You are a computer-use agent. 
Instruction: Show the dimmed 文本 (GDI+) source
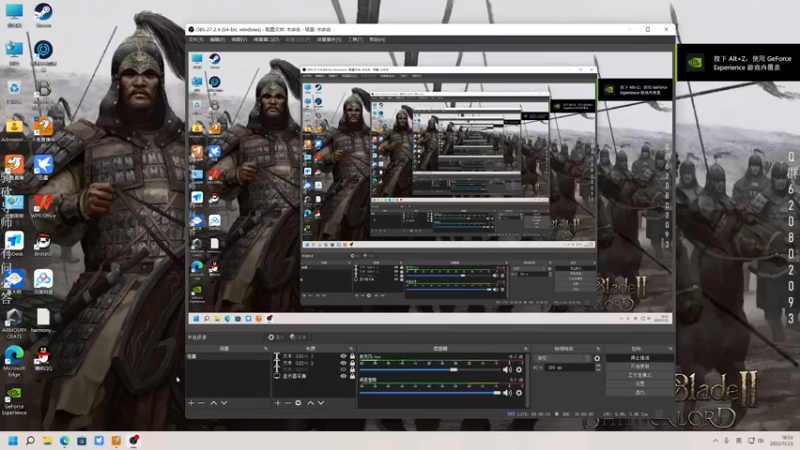[x=343, y=369]
